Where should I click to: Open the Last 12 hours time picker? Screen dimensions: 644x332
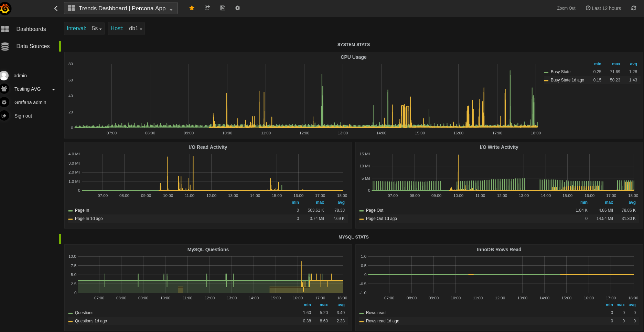pos(603,8)
